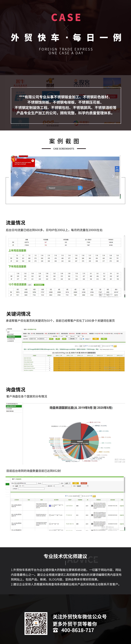Select 询盘来源国家比重 in inquiry sidebar
Viewport: 131px width, 644px height.
pos(14,406)
